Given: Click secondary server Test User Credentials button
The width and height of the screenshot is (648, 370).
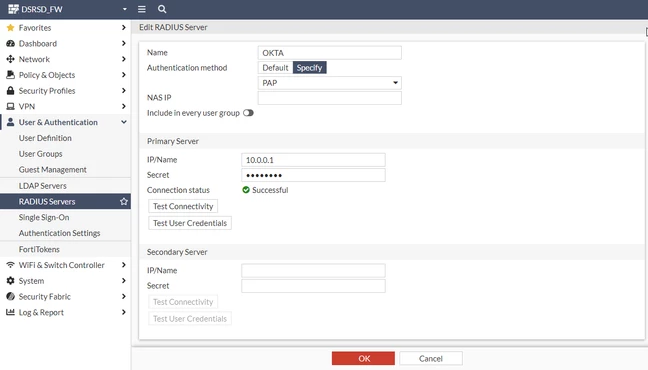Looking at the screenshot, I should click(190, 319).
